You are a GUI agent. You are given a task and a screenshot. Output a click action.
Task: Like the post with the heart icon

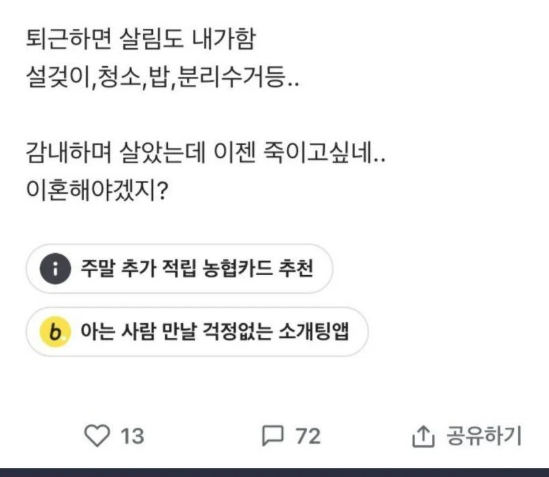coord(97,436)
